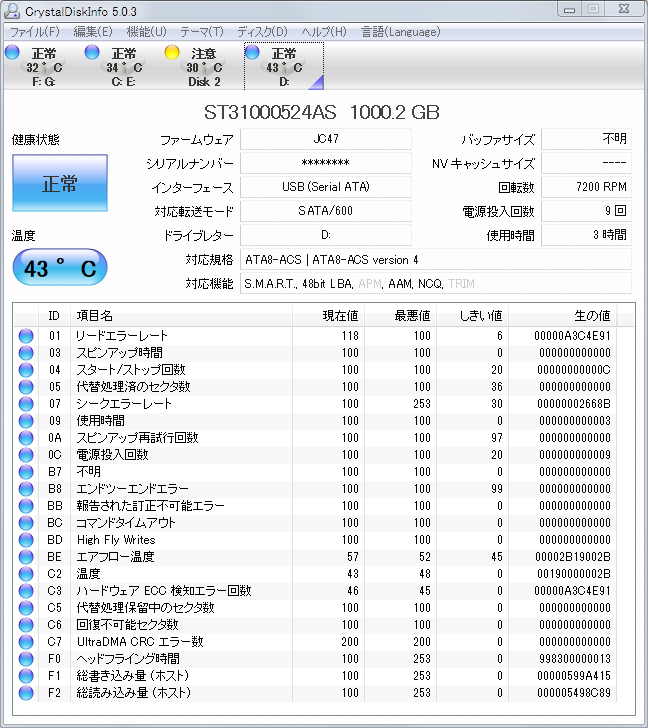Click the ATA8-ACS standard field
Image resolution: width=648 pixels, height=728 pixels.
pyautogui.click(x=436, y=260)
